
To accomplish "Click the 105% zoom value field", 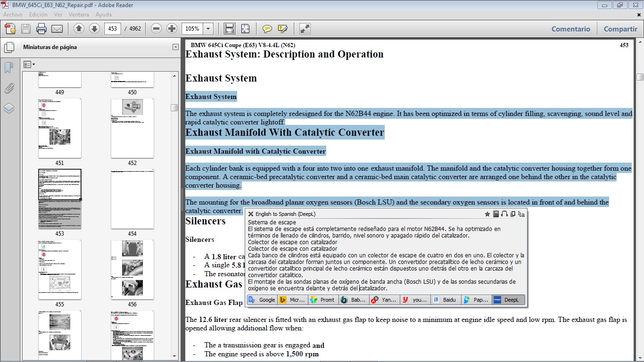I will click(x=192, y=29).
